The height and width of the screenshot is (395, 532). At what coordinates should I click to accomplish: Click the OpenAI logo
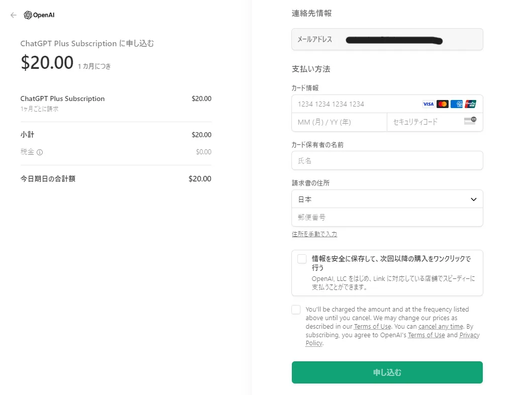38,15
